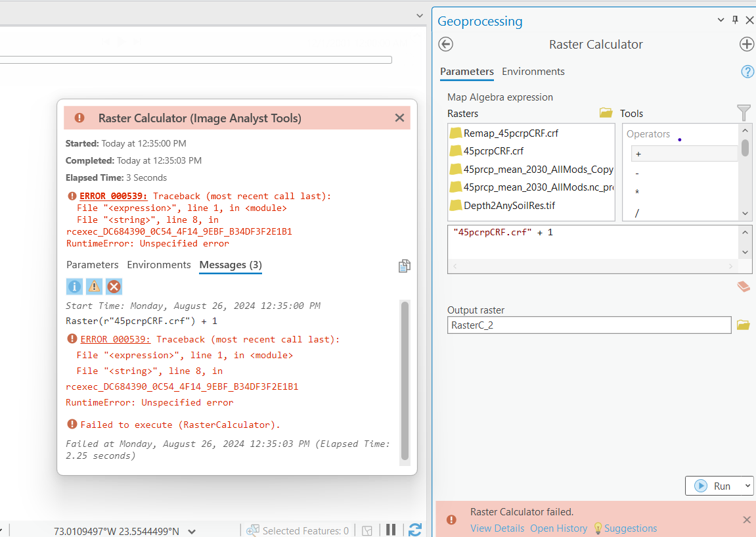Screen dimensions: 756x537
Task: Click the add new tool plus icon
Action: coord(747,44)
